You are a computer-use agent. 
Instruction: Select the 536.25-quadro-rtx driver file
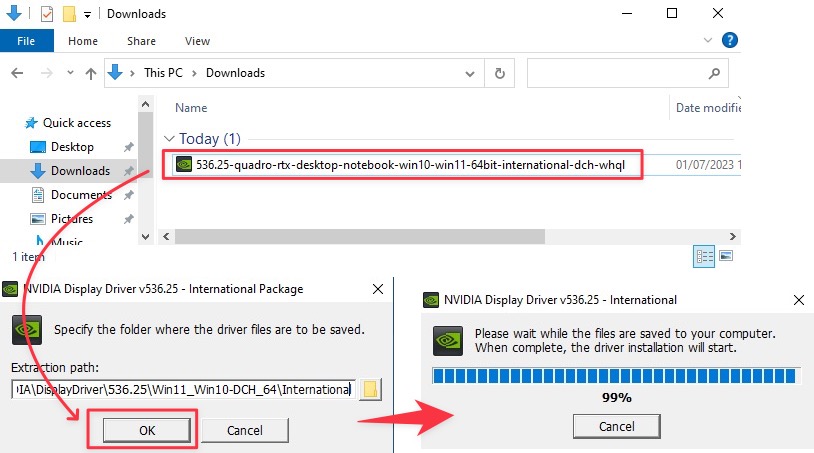click(410, 165)
